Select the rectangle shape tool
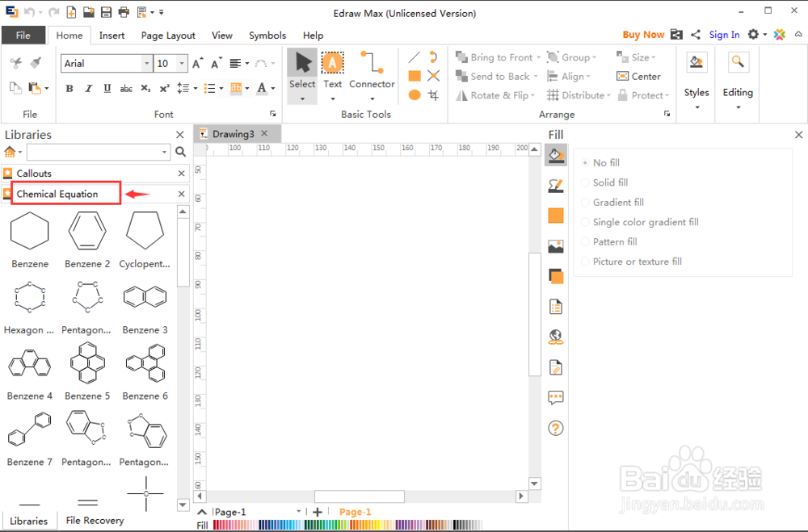 click(415, 76)
